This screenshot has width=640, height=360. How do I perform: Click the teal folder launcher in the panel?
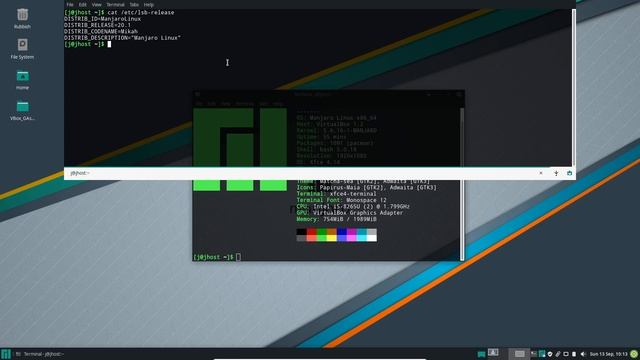(481, 354)
